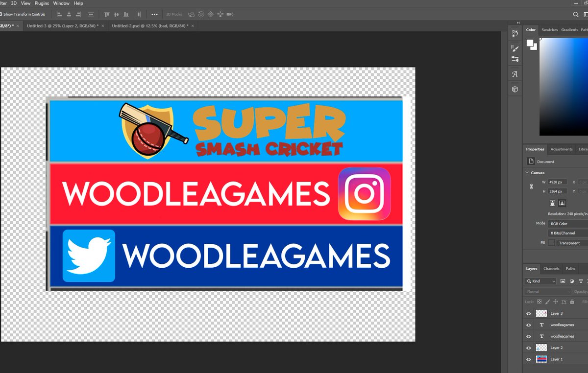The height and width of the screenshot is (373, 588).
Task: Open the History panel icon
Action: point(515,33)
